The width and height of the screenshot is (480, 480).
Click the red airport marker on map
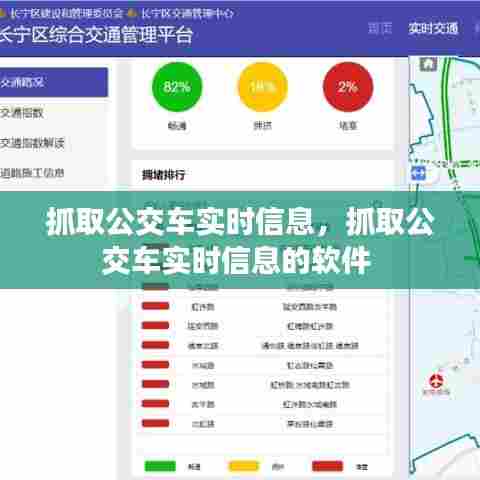click(x=436, y=381)
